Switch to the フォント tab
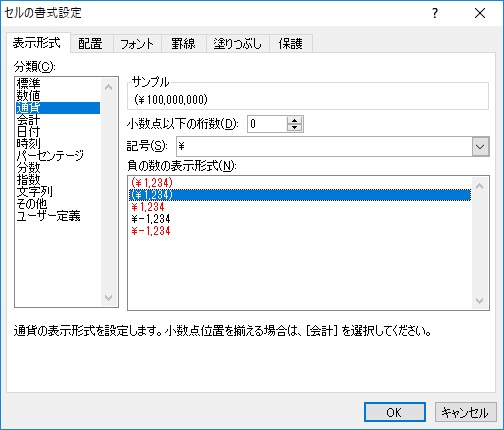Image resolution: width=504 pixels, height=430 pixels. coord(137,44)
